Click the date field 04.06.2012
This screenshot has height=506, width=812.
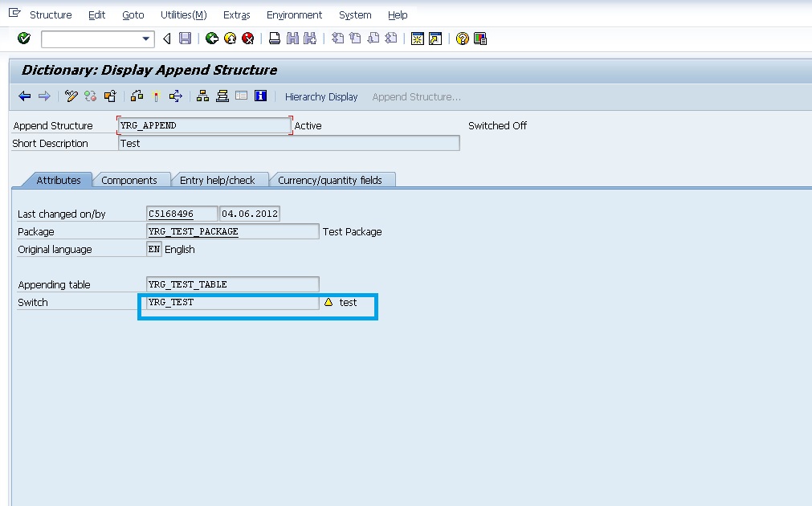tap(250, 214)
